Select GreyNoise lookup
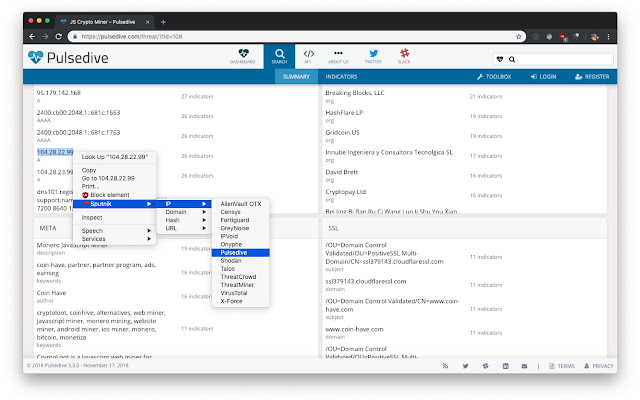The width and height of the screenshot is (640, 400). [240, 228]
